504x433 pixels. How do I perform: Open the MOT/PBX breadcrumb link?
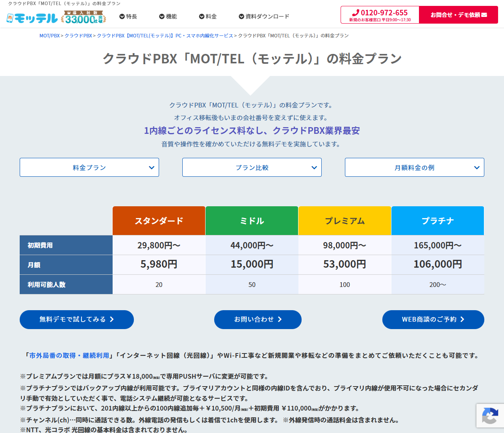(50, 35)
